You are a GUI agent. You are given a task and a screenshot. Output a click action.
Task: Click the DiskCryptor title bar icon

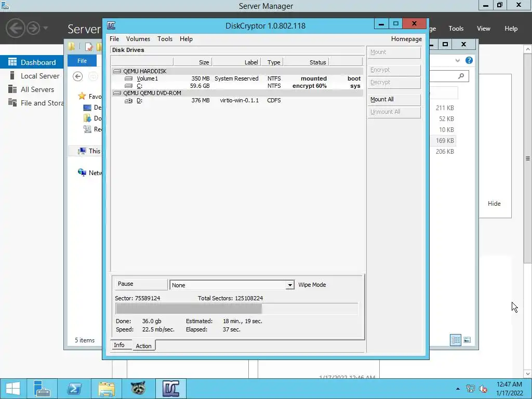point(111,26)
